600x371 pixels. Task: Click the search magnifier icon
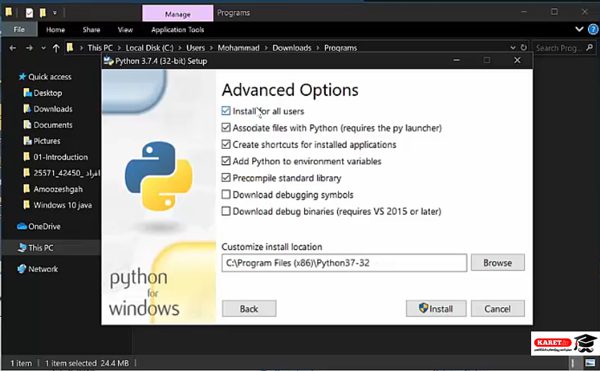[590, 47]
